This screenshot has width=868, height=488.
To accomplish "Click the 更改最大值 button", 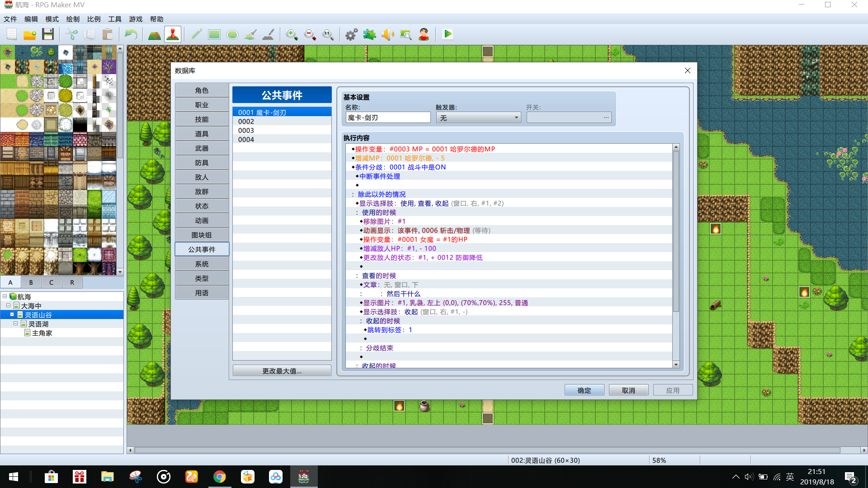I will coord(282,371).
